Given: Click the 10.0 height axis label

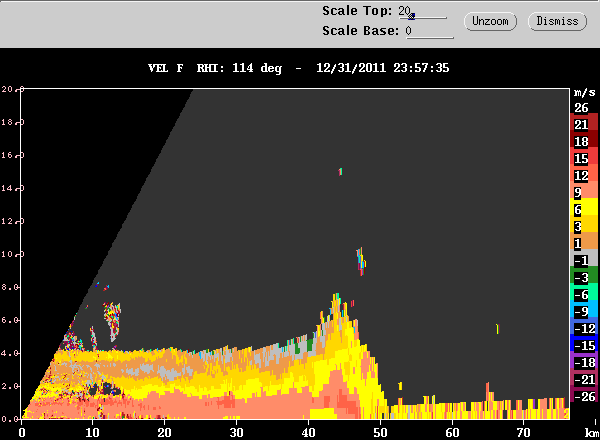Looking at the screenshot, I should coord(13,254).
